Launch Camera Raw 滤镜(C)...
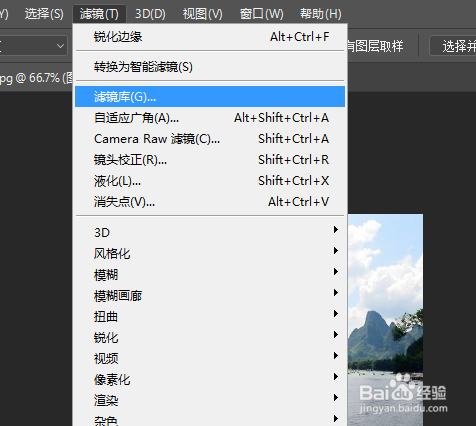Image resolution: width=476 pixels, height=426 pixels. coord(210,139)
